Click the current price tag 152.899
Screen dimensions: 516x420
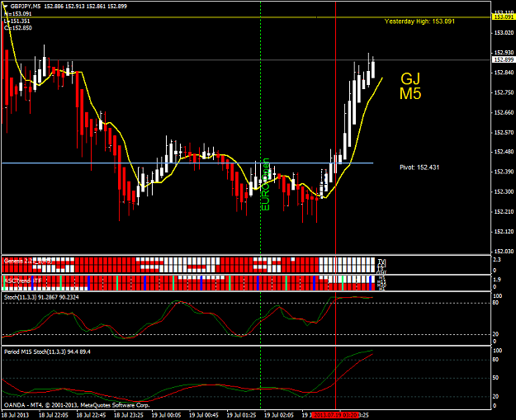(x=504, y=59)
